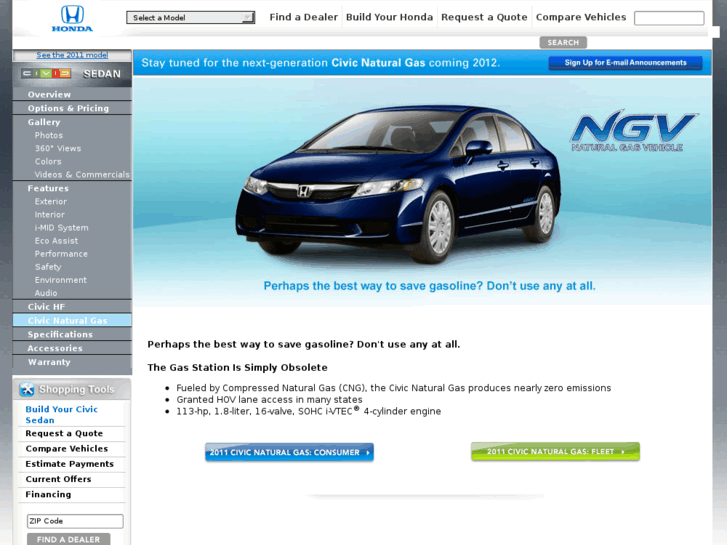The height and width of the screenshot is (545, 727).
Task: Open Accessories in sidebar
Action: pos(72,348)
